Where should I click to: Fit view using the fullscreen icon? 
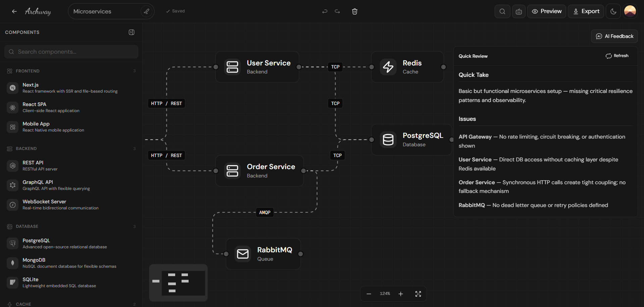click(418, 294)
